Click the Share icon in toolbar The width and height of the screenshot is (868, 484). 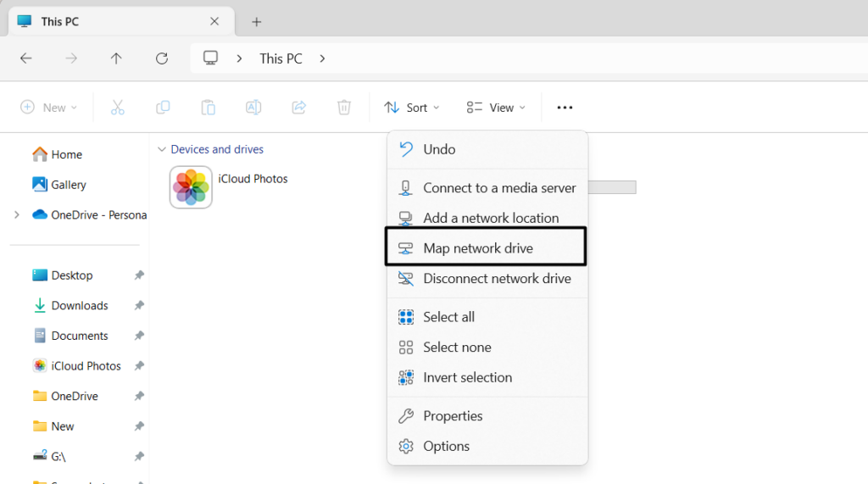point(298,108)
